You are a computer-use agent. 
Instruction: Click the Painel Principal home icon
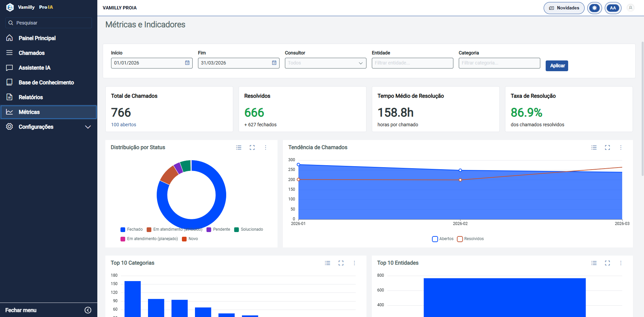(9, 38)
